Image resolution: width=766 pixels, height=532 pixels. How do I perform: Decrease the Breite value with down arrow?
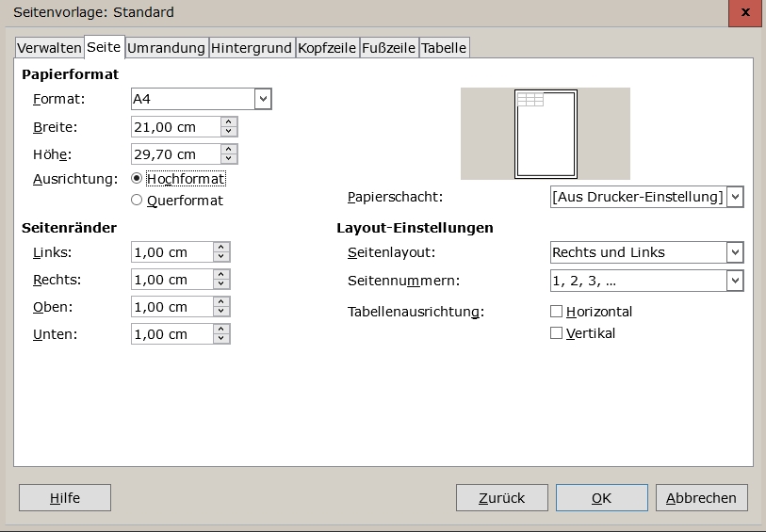[229, 132]
